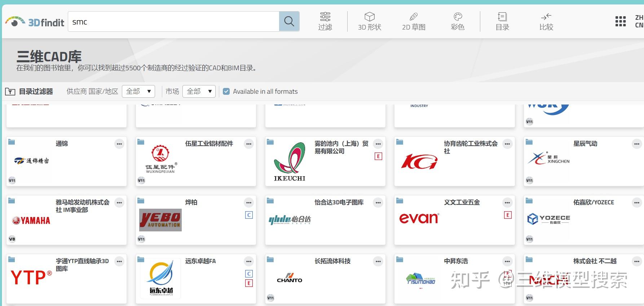Open the 过滤 filter tool
The height and width of the screenshot is (306, 644).
point(325,21)
